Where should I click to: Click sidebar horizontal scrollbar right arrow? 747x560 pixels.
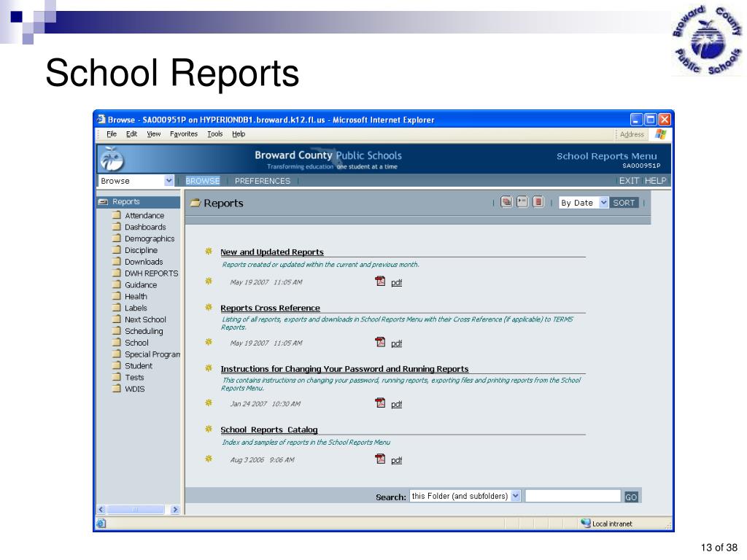(175, 510)
